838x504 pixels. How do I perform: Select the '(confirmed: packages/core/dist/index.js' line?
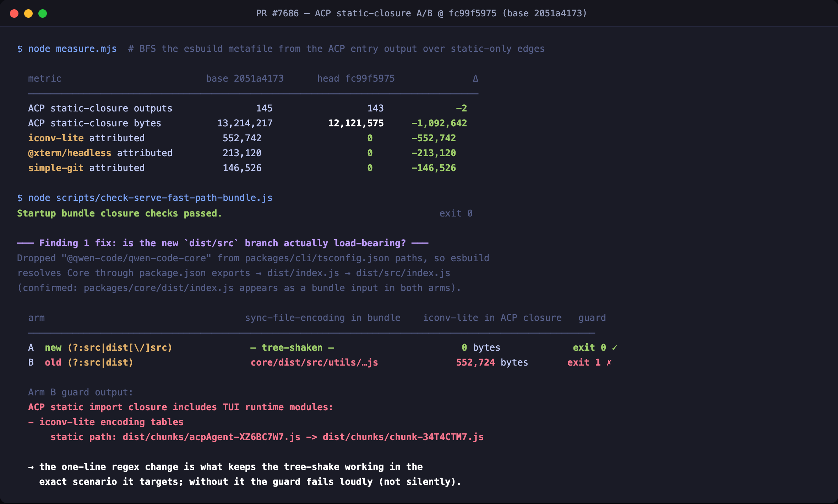pos(239,288)
